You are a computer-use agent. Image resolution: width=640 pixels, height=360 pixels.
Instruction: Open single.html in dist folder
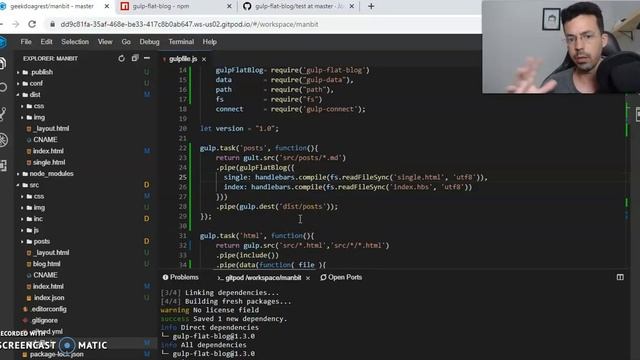click(x=49, y=162)
